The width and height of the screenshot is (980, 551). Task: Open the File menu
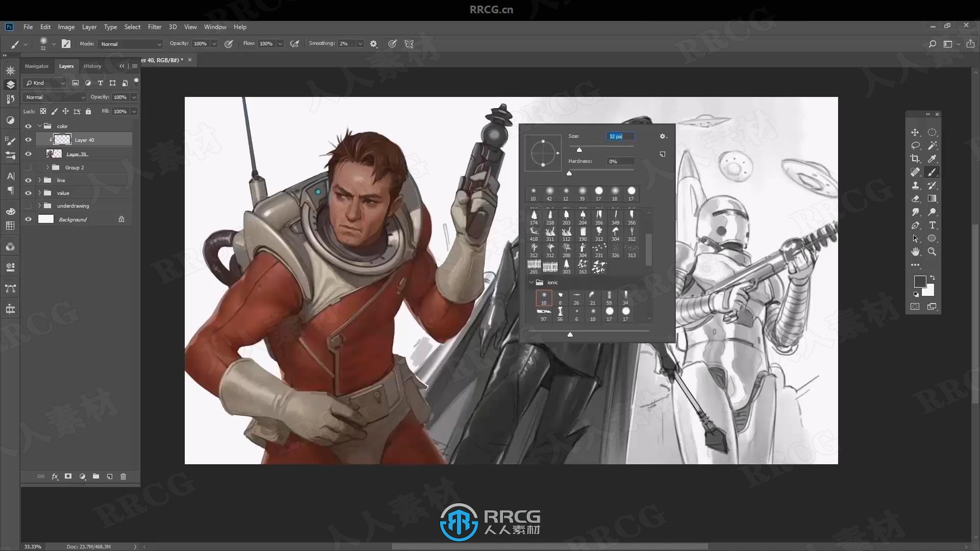coord(28,27)
